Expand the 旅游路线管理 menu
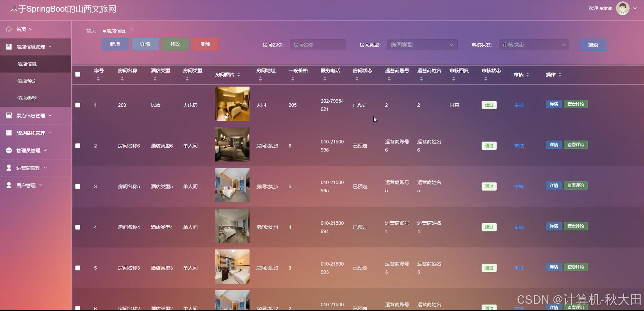This screenshot has width=644, height=311. coord(50,133)
